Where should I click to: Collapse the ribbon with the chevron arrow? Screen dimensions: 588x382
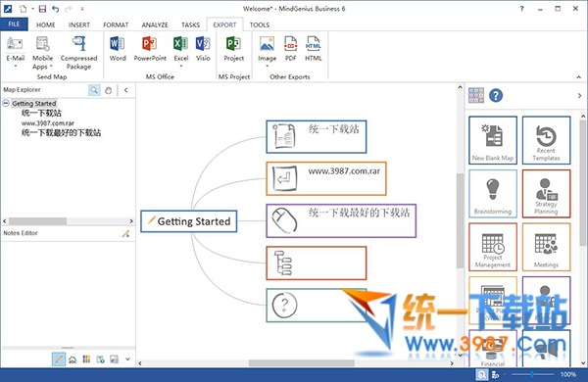578,77
